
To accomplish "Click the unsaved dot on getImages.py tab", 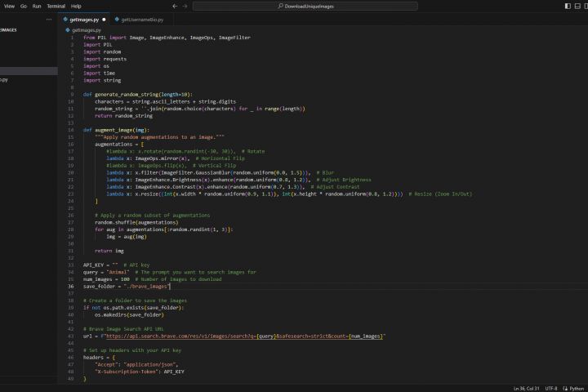I will click(x=104, y=20).
